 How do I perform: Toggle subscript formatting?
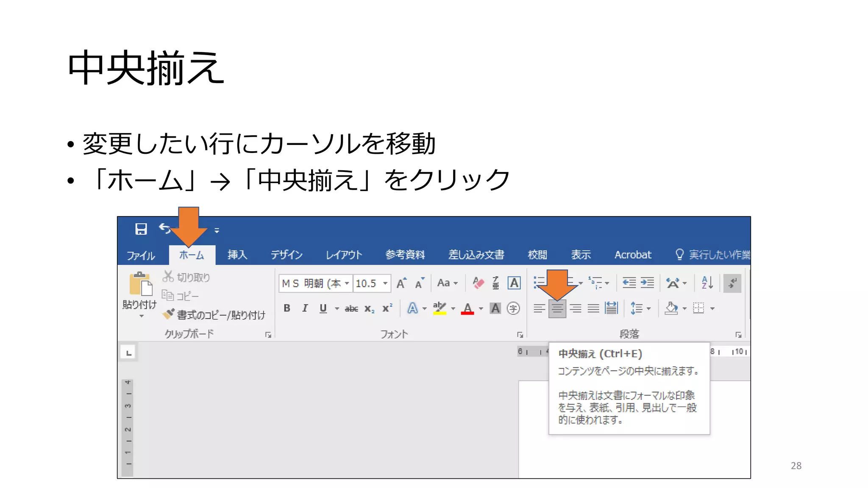[370, 309]
